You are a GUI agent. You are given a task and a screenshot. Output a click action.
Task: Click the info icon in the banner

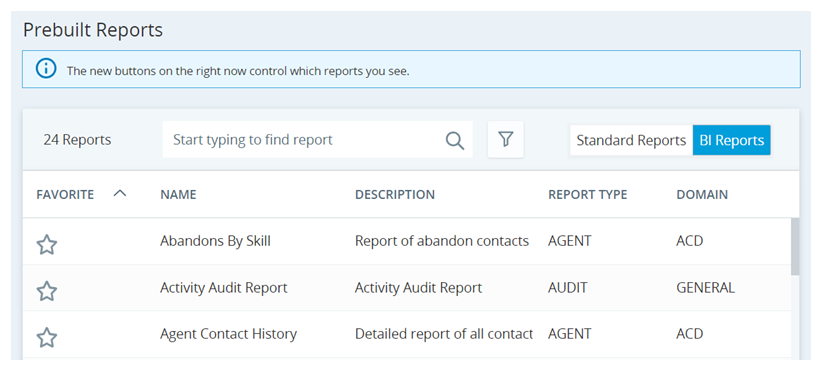coord(46,69)
